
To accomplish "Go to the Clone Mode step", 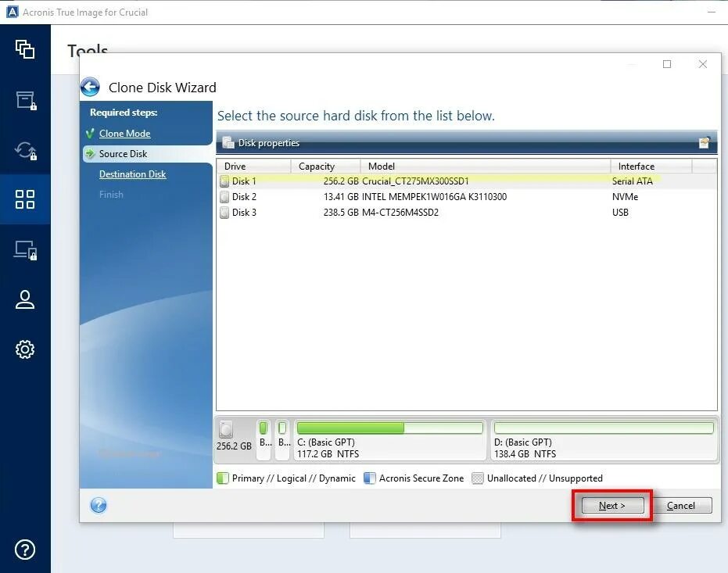I will tap(125, 134).
